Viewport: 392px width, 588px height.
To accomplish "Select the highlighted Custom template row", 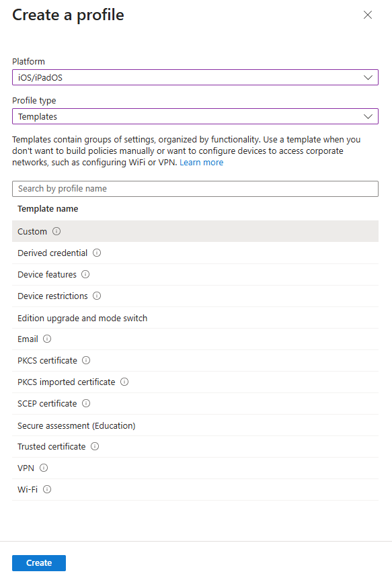I will 31,231.
